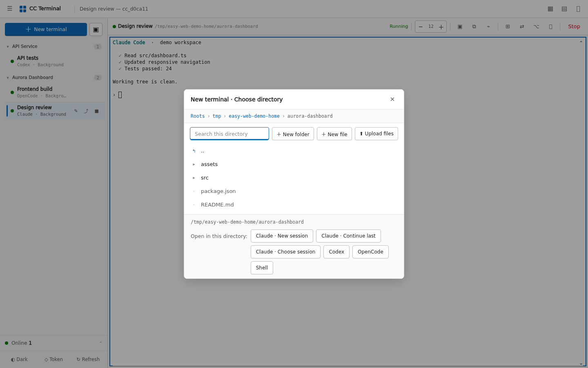Go up to parent directory entry
588x368 pixels.
click(x=294, y=151)
